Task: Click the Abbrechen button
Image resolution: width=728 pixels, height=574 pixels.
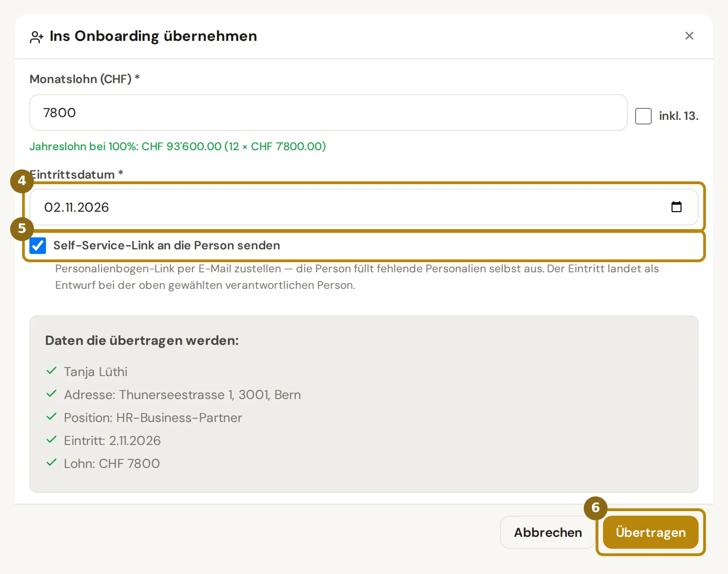Action: coord(547,532)
